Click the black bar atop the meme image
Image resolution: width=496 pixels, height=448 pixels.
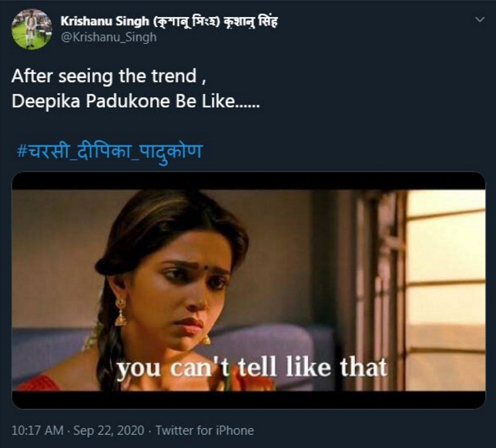[248, 181]
